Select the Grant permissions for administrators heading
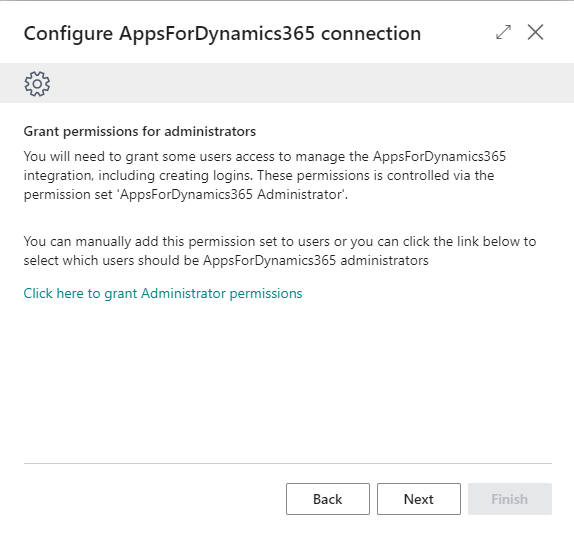The width and height of the screenshot is (574, 538). [x=140, y=131]
